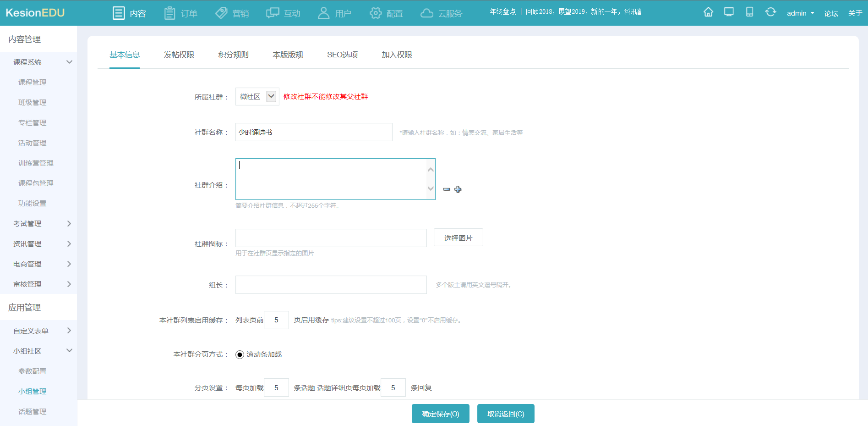Click the refresh sync arrows icon
Image resolution: width=868 pixels, height=426 pixels.
coord(770,12)
